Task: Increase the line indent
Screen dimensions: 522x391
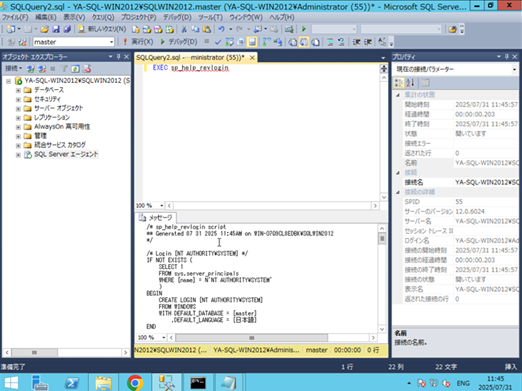Action: coord(368,42)
